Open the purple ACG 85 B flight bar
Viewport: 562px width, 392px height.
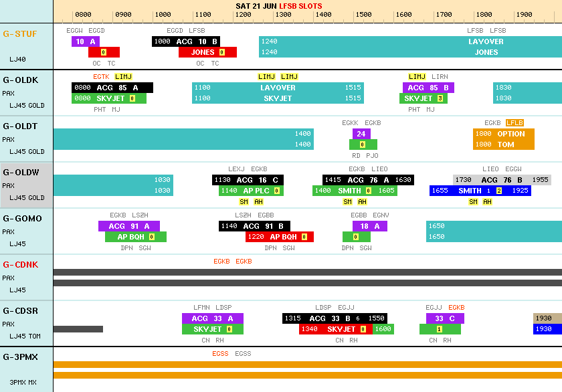click(x=428, y=88)
